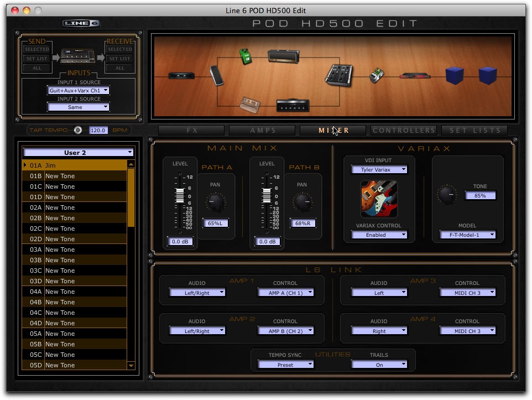The image size is (532, 400).
Task: Click the Path B level dB field
Action: [267, 241]
